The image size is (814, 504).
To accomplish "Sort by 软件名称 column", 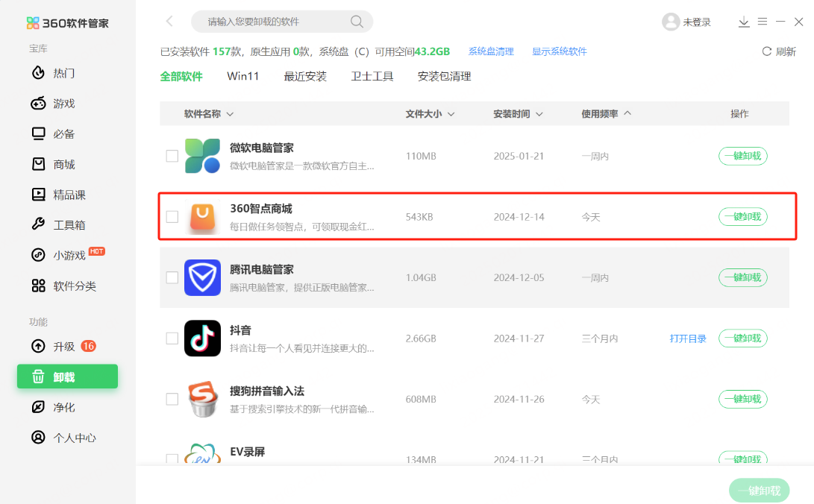I will tap(209, 113).
